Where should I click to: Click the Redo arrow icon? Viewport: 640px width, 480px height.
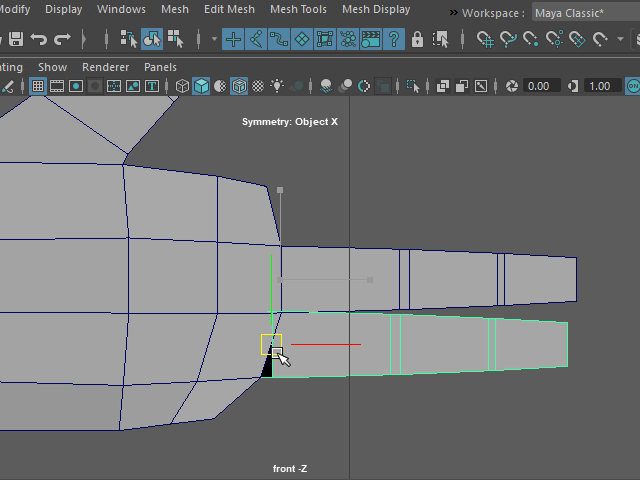click(62, 40)
